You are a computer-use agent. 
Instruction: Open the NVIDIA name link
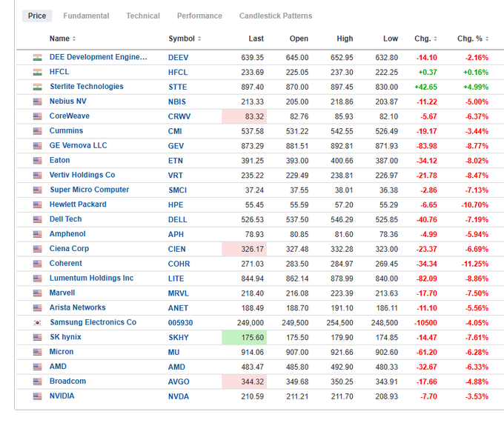click(62, 396)
